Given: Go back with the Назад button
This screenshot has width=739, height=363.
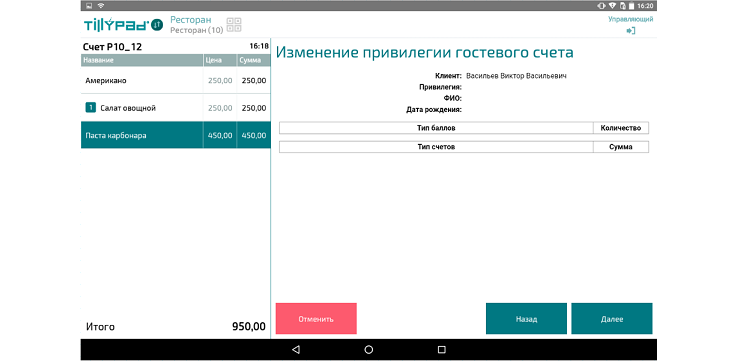Looking at the screenshot, I should 526,319.
